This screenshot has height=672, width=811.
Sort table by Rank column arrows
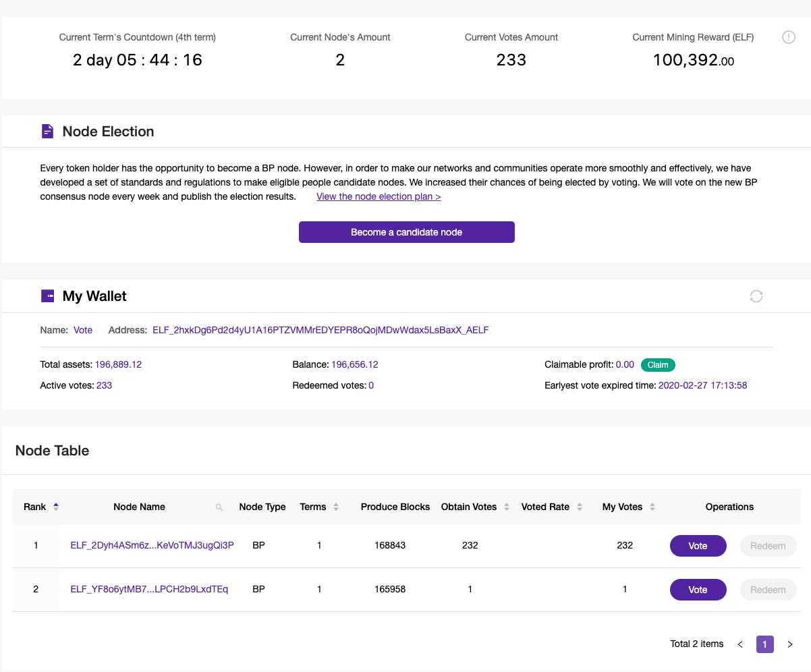(56, 507)
